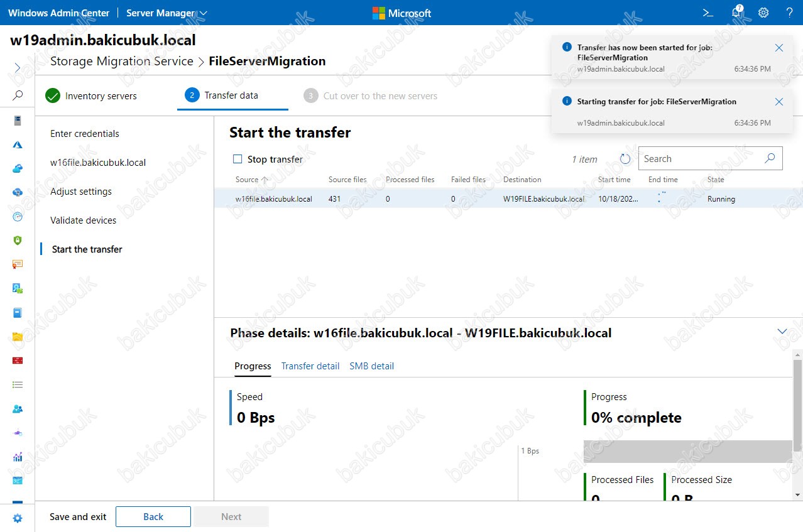The height and width of the screenshot is (532, 803).
Task: Open the Overview server tool icon
Action: tap(18, 121)
